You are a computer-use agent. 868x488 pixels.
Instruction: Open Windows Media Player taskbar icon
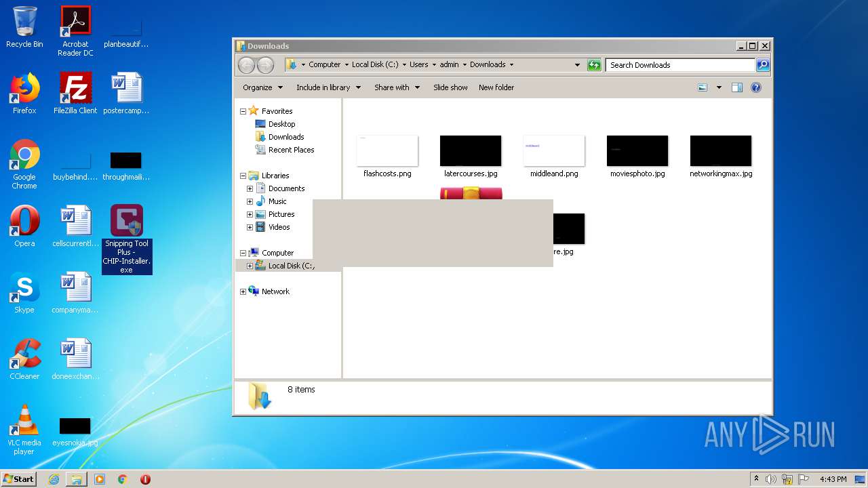(x=100, y=479)
